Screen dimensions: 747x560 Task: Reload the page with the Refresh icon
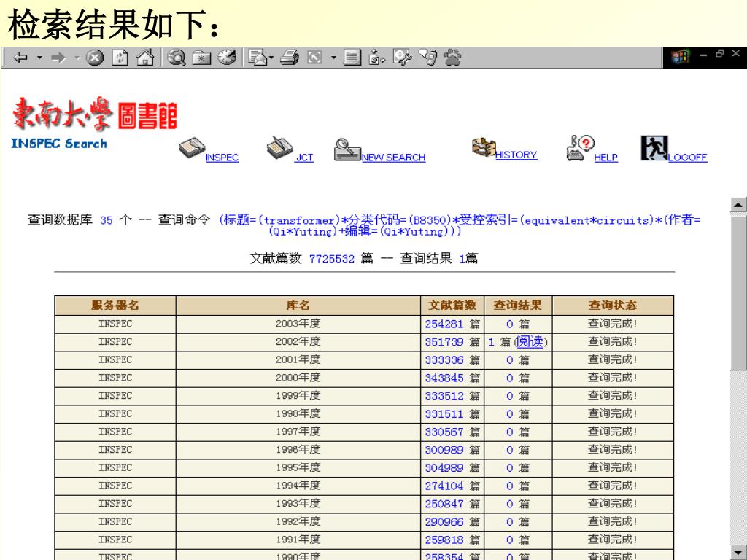[120, 58]
